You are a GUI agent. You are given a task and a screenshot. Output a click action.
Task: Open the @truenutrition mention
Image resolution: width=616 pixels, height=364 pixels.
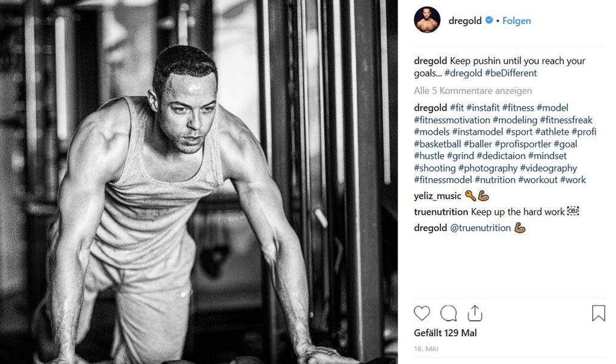[480, 228]
